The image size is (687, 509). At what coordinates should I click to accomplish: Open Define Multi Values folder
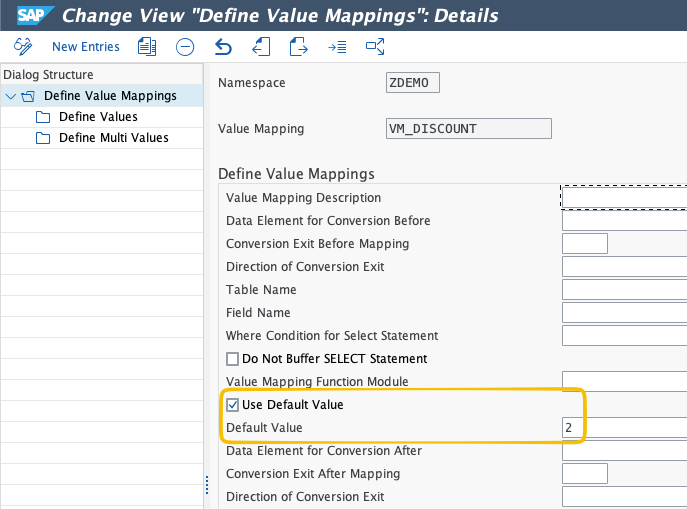(113, 138)
